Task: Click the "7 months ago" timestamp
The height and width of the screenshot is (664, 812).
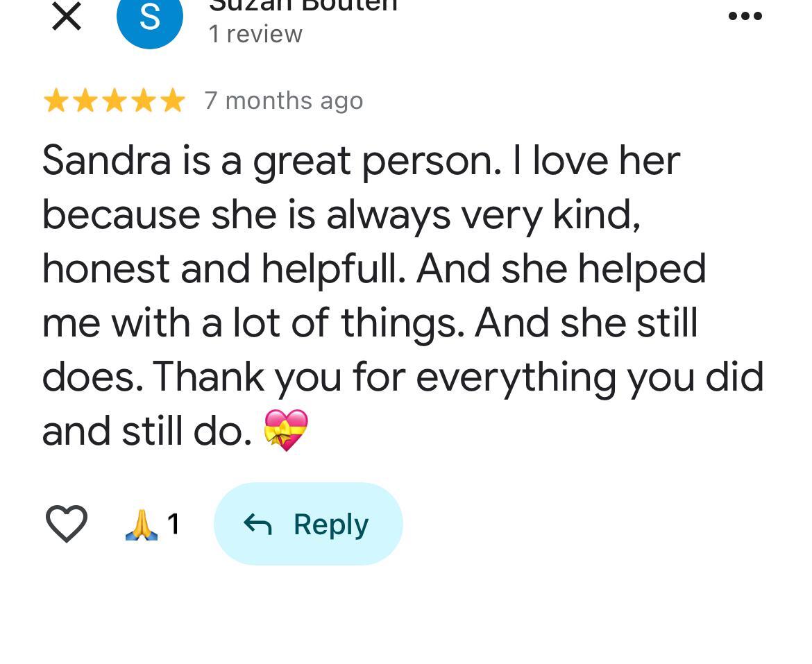Action: [x=283, y=101]
